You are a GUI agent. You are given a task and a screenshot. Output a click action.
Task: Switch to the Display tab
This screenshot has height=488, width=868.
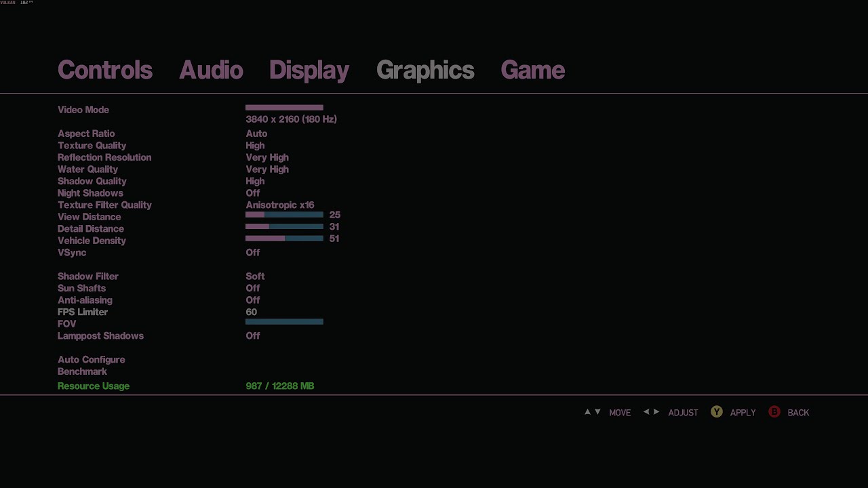point(309,70)
